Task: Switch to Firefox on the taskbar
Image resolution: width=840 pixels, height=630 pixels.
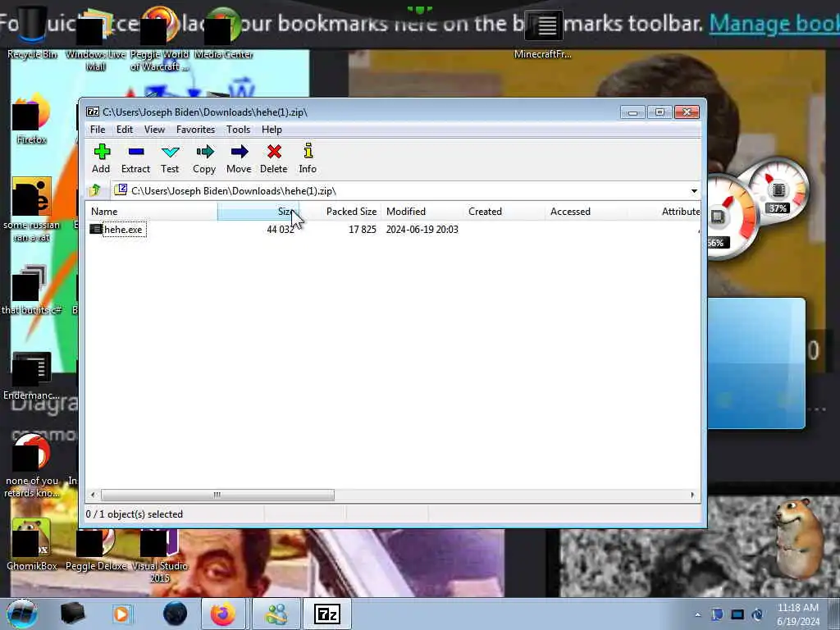Action: tap(223, 614)
